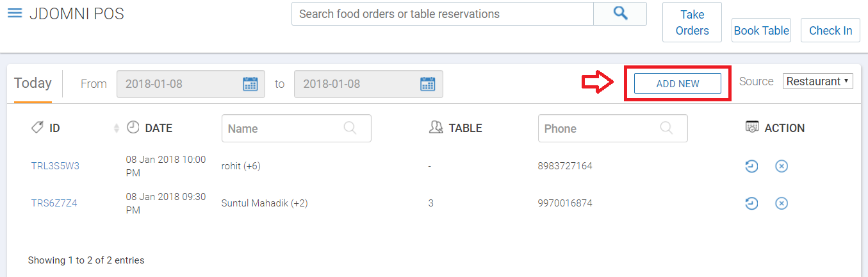868x277 pixels.
Task: Cancel the TRL3S5W3 reservation
Action: coord(782,166)
